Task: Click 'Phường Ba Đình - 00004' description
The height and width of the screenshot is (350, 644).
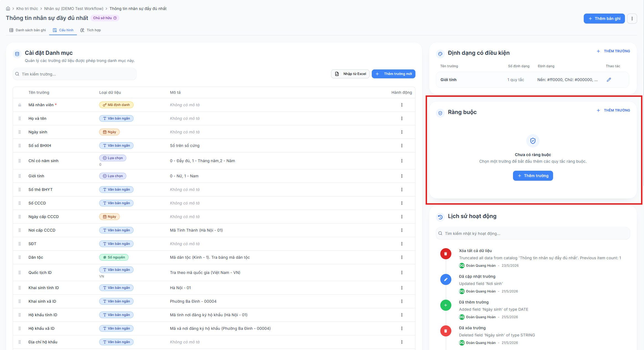Action: click(x=193, y=301)
